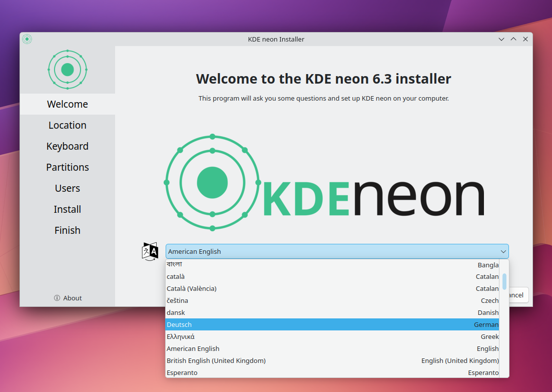The height and width of the screenshot is (392, 552).
Task: Choose dansk (Danish) language
Action: [x=332, y=312]
